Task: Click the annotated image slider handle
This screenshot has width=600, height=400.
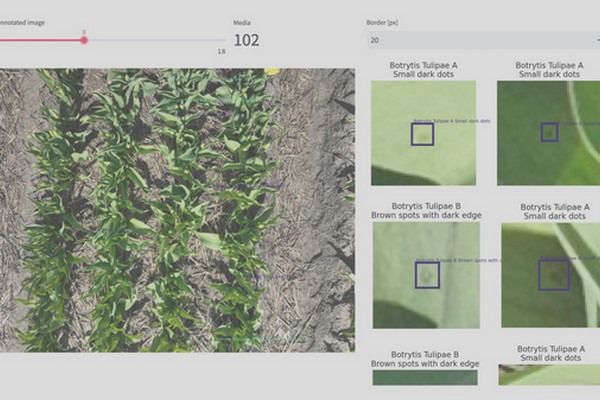Action: pyautogui.click(x=84, y=40)
